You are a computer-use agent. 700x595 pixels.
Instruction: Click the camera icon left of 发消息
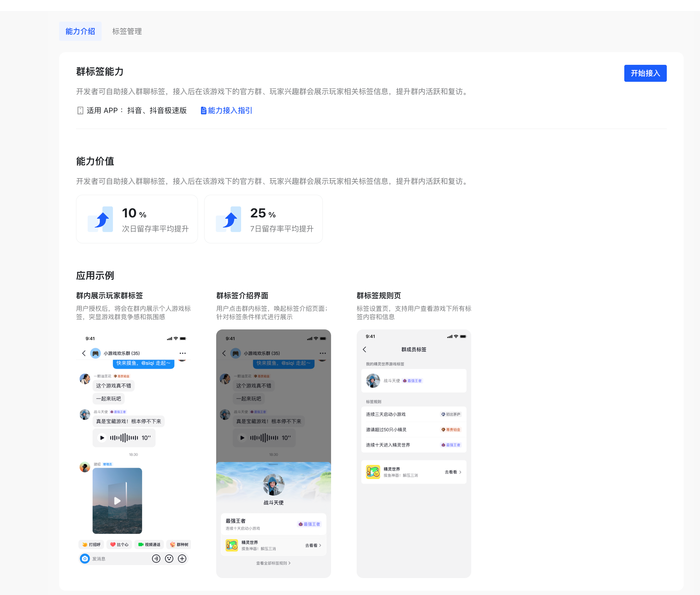85,558
